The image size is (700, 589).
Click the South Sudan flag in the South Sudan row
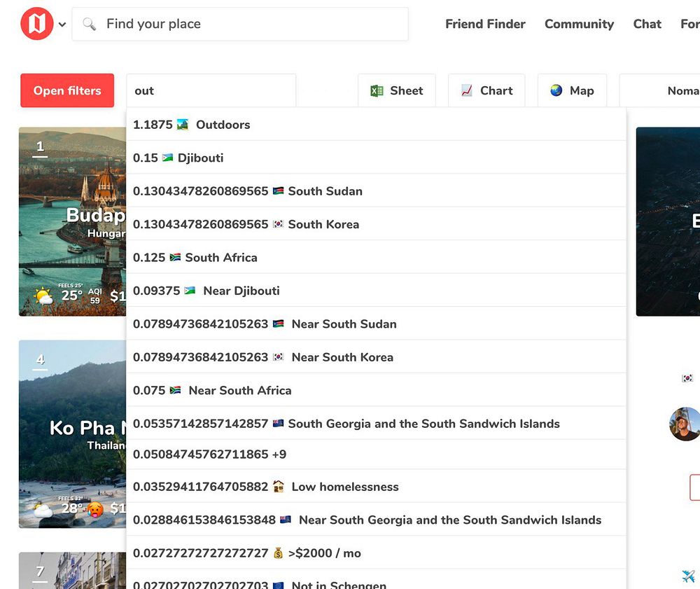point(278,190)
